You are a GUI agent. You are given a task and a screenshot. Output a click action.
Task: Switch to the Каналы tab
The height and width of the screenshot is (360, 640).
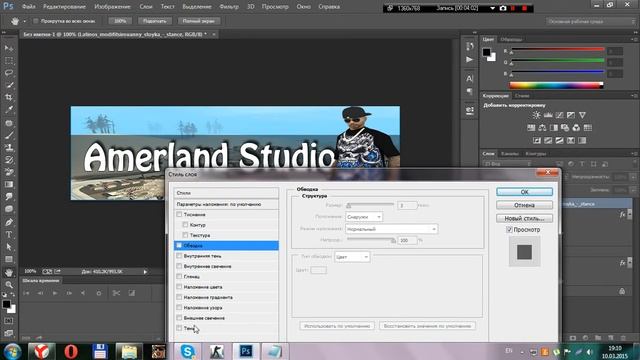510,154
